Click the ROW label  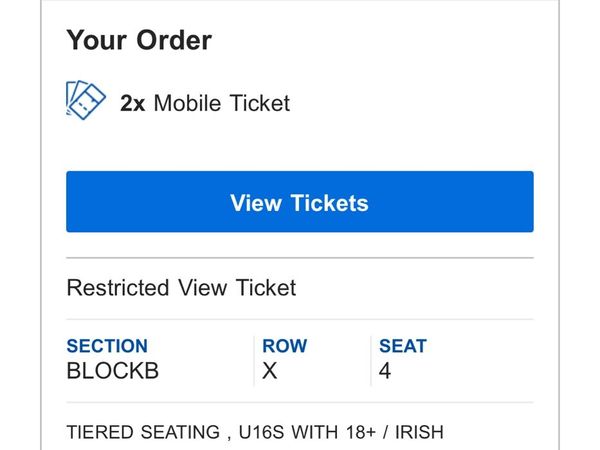pyautogui.click(x=285, y=346)
